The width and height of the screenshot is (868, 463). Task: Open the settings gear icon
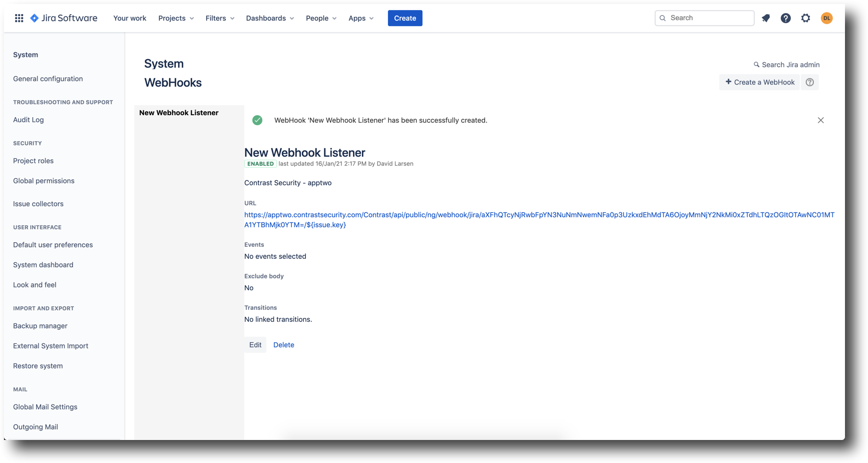805,18
